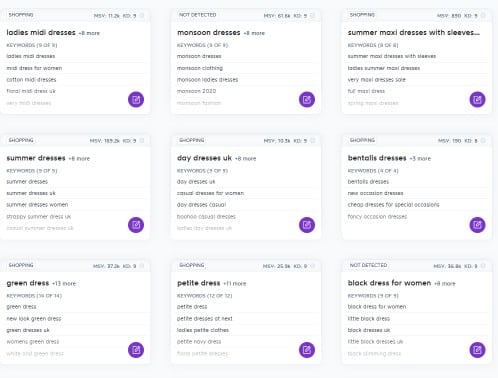Click keyword 'new look green dress'

point(34,319)
